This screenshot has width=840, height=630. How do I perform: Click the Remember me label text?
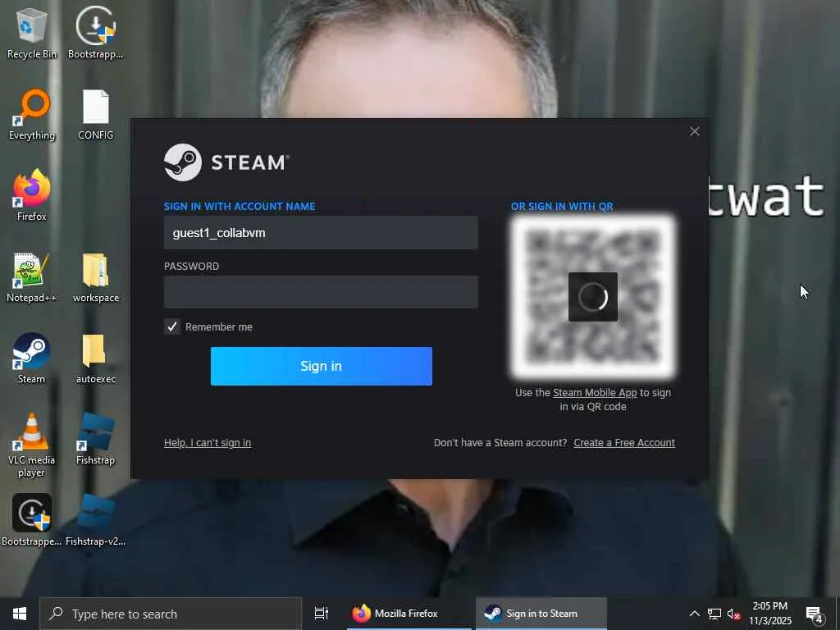pyautogui.click(x=218, y=326)
